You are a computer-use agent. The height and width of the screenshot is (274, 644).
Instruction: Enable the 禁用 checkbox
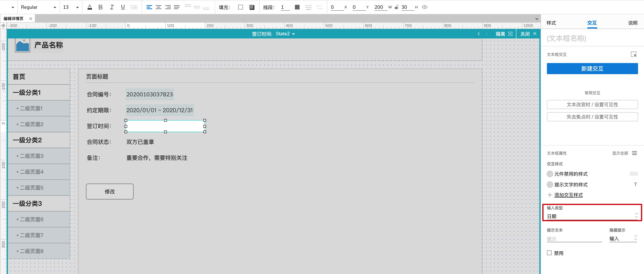549,253
